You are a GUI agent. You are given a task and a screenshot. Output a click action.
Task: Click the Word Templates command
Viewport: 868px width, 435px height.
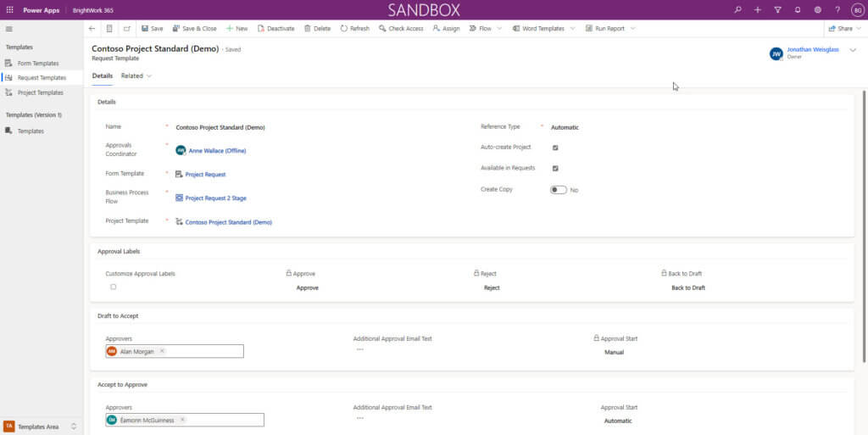point(538,29)
